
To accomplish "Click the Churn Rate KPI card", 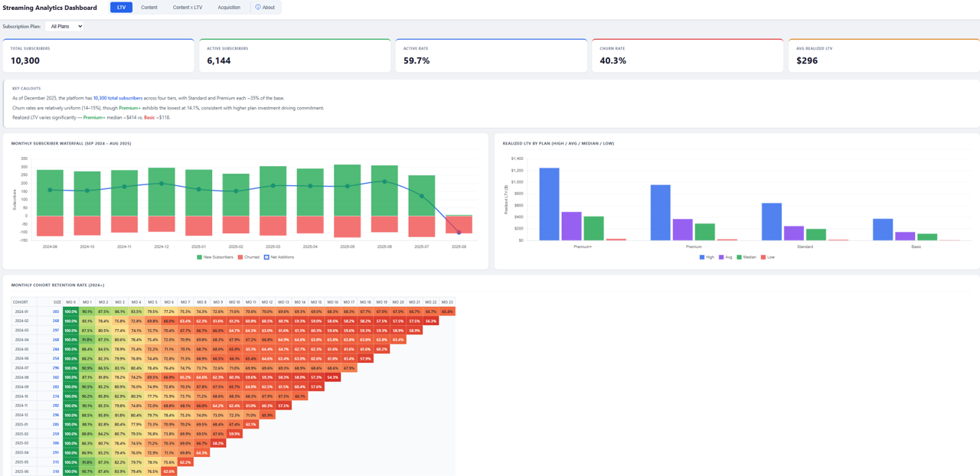I will click(687, 56).
